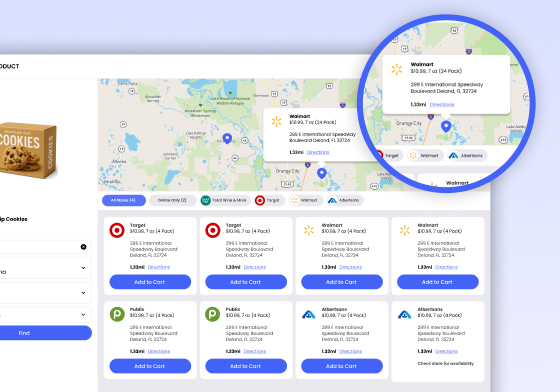Click the cookies product image
The height and width of the screenshot is (392, 560).
[28, 150]
